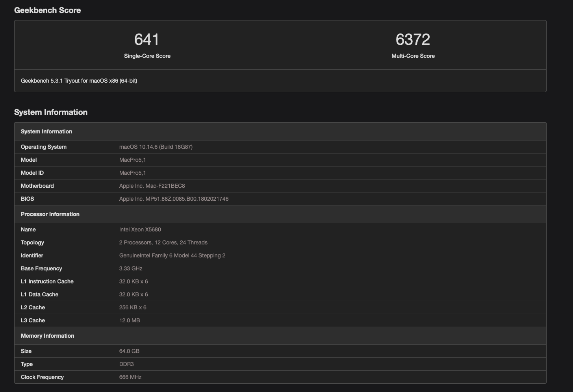Select the 641 single-core score number
This screenshot has height=392, width=573.
[146, 39]
